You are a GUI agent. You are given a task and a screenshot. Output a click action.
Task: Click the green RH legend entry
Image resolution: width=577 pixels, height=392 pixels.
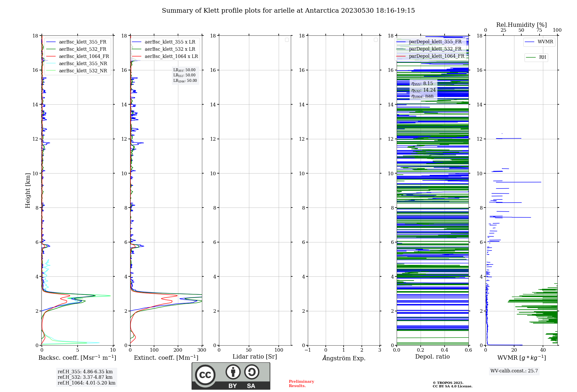pyautogui.click(x=536, y=57)
